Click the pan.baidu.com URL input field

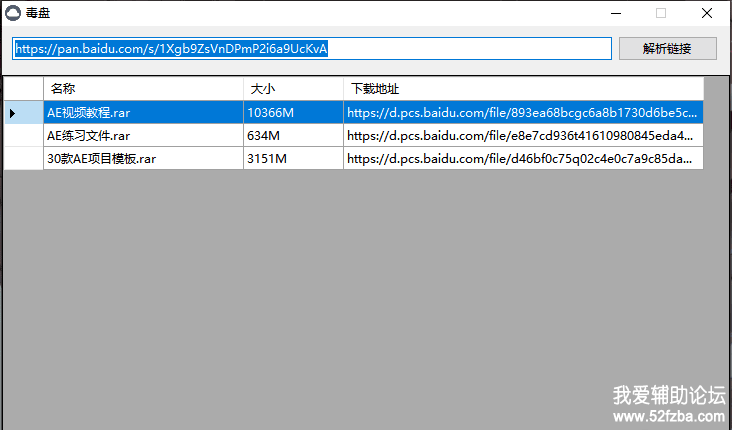[312, 49]
